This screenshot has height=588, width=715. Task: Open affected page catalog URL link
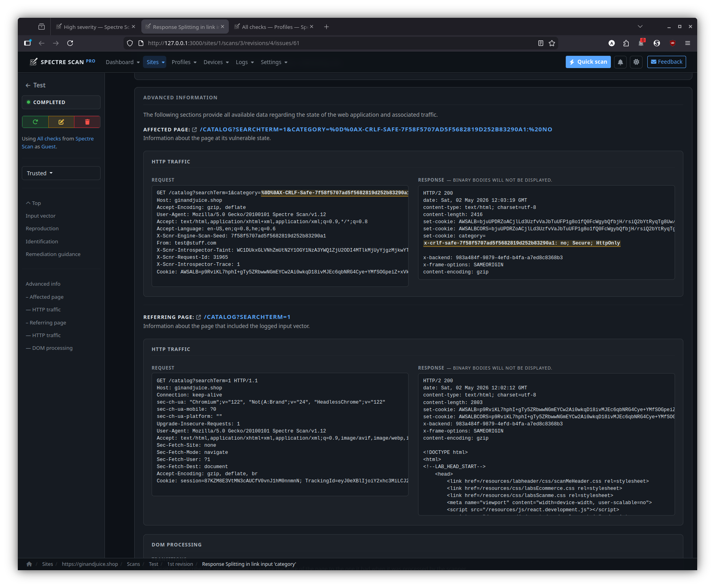376,129
